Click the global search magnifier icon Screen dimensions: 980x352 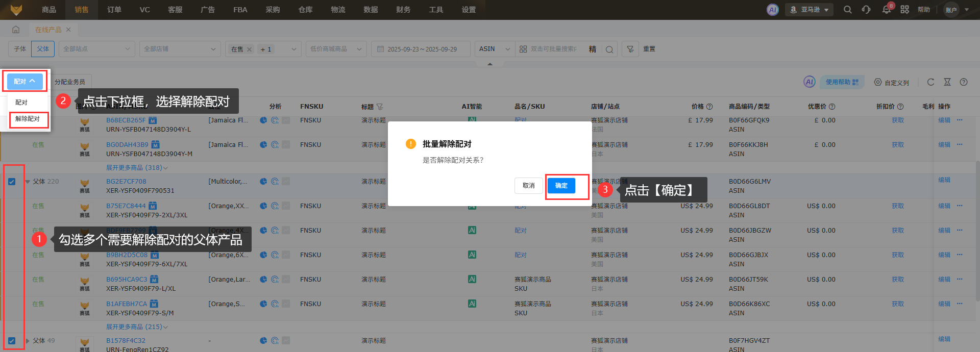[x=848, y=10]
